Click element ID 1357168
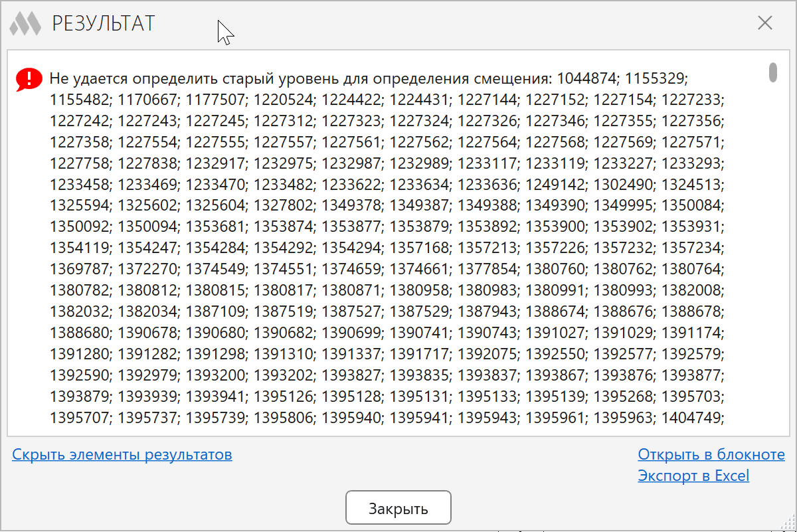Viewport: 797px width, 532px height. click(x=419, y=248)
